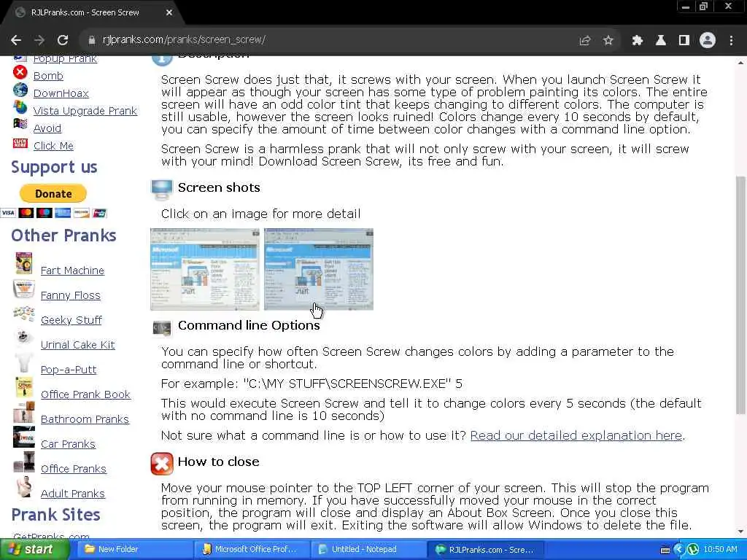747x560 pixels.
Task: Click the Bathroom Pranks image
Action: point(23,413)
